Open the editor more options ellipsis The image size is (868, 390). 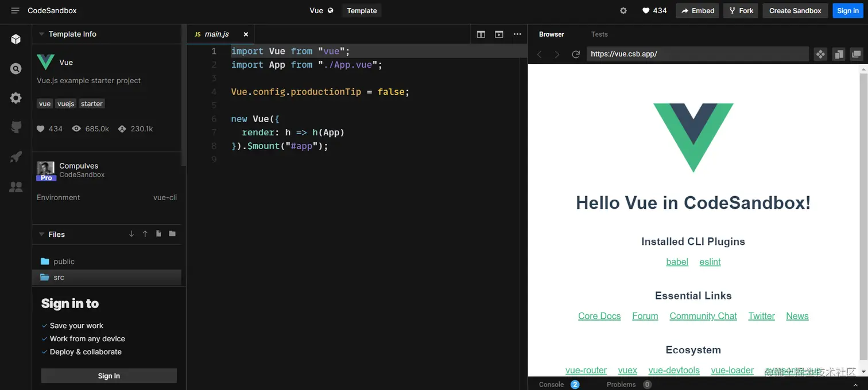[x=517, y=34]
